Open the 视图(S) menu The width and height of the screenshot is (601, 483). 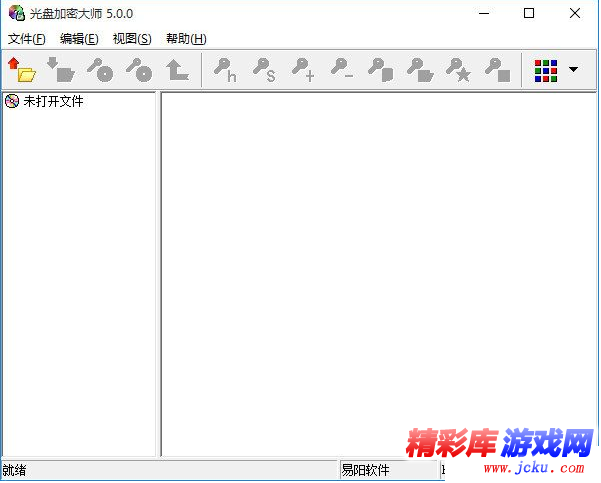pos(132,39)
